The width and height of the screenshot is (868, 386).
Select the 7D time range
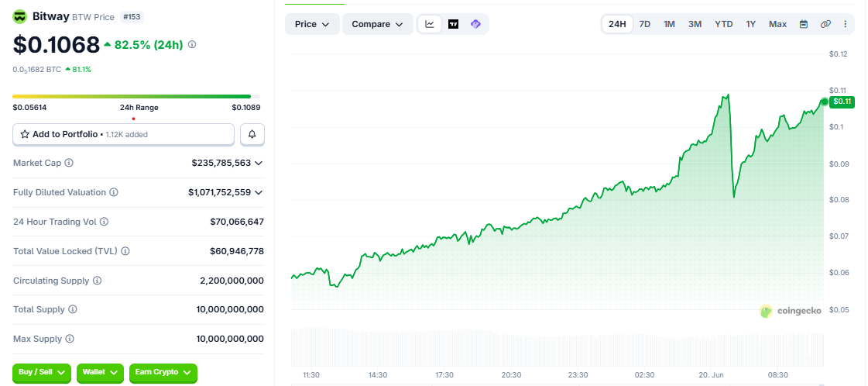point(645,24)
